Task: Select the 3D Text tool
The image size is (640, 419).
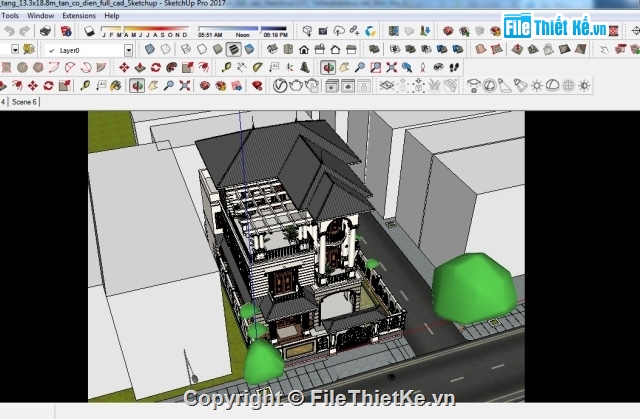Action: coord(305,67)
